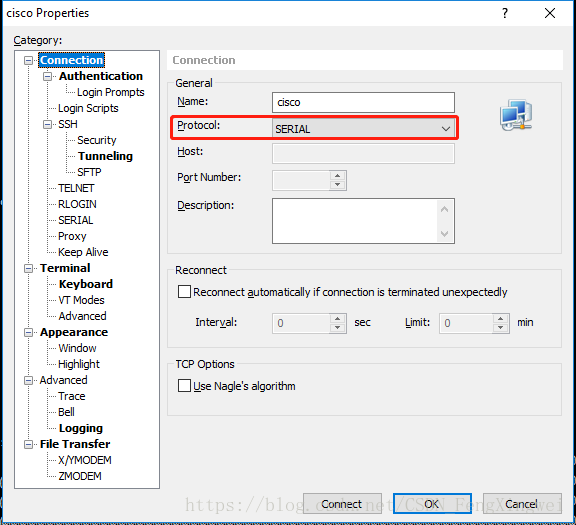Collapse the Appearance tree node
Viewport: 576px width, 525px height.
[28, 332]
